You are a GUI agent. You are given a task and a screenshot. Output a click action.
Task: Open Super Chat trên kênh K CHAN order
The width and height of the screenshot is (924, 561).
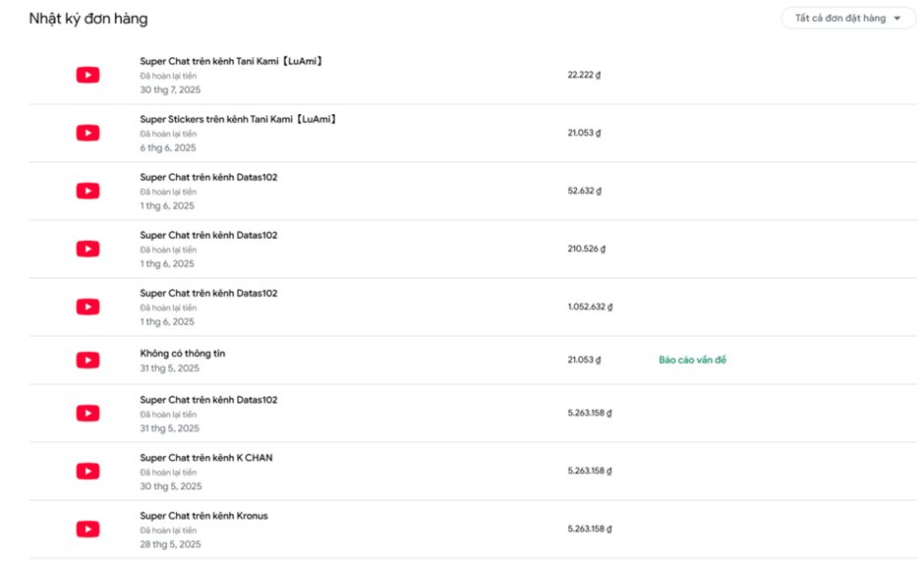pos(206,458)
